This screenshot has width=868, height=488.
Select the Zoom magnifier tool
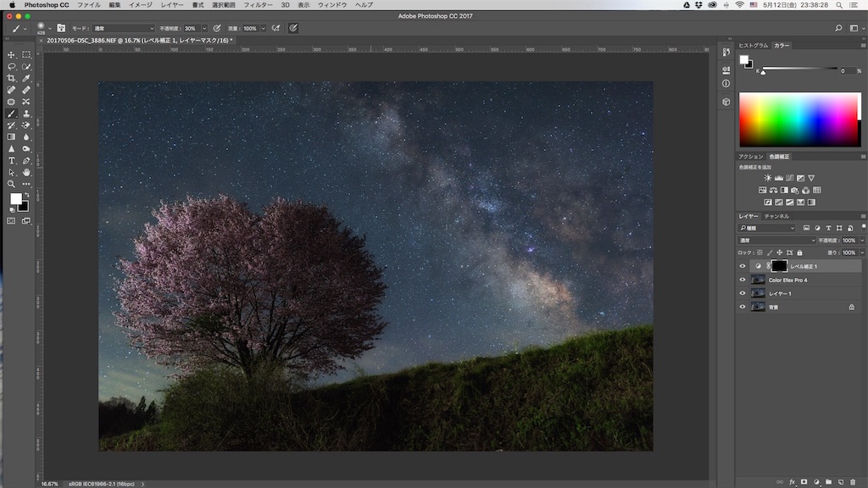[11, 184]
